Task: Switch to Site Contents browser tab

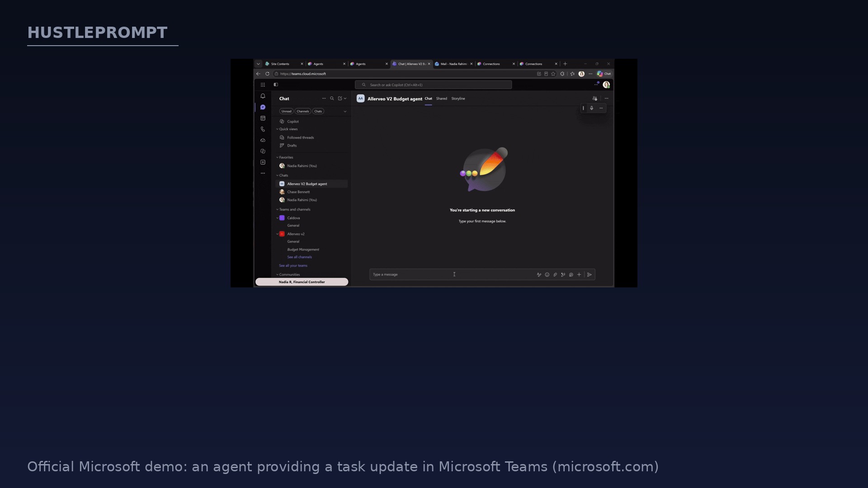Action: [284, 64]
